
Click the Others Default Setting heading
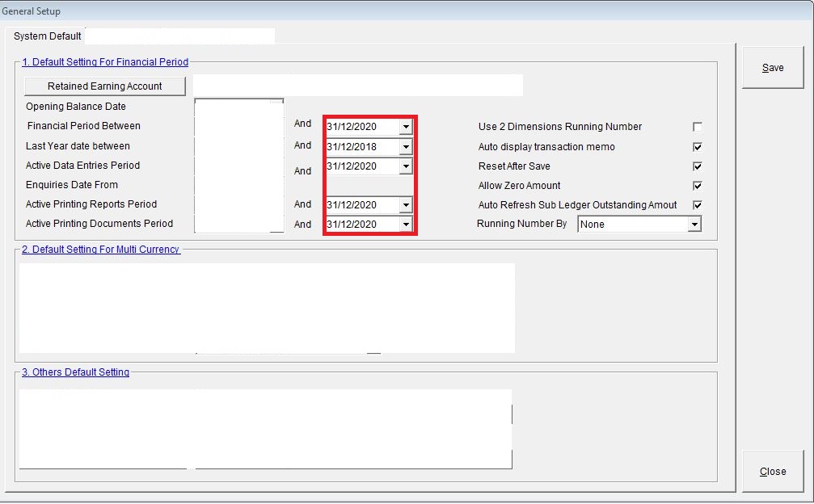coord(75,372)
